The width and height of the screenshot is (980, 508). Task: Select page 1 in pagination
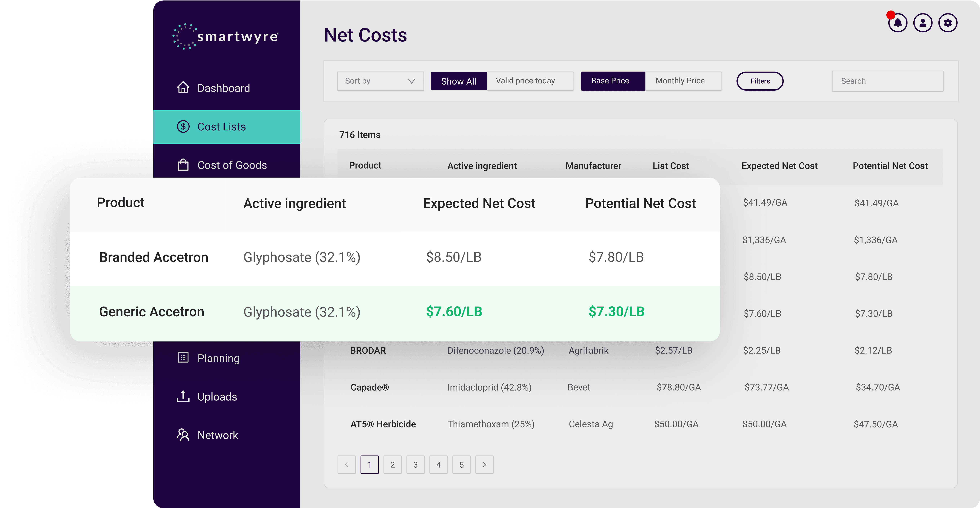pos(369,465)
